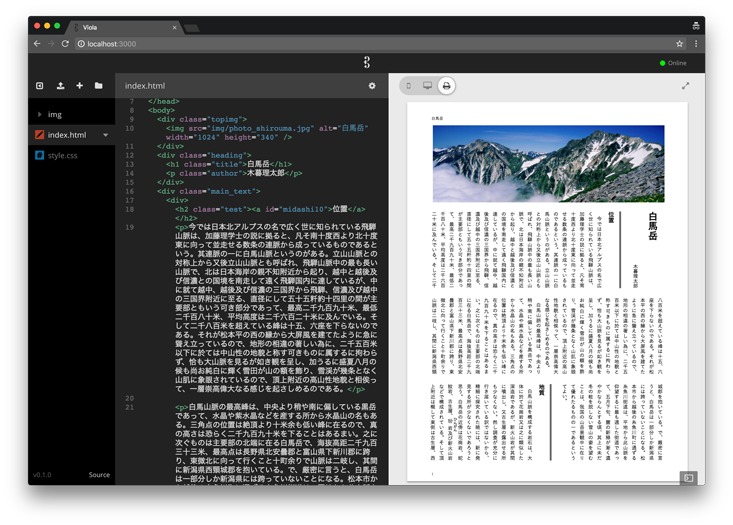Switch preview to desktop monitor mode
The height and width of the screenshot is (525, 733).
[x=427, y=86]
